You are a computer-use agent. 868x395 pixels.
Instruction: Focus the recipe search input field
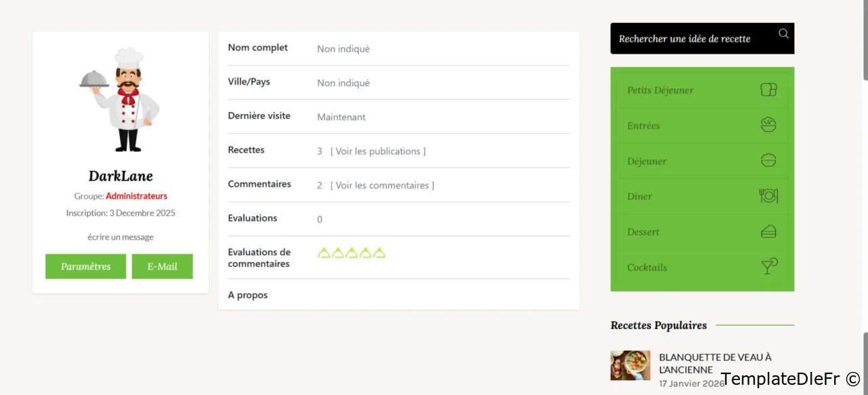[692, 39]
